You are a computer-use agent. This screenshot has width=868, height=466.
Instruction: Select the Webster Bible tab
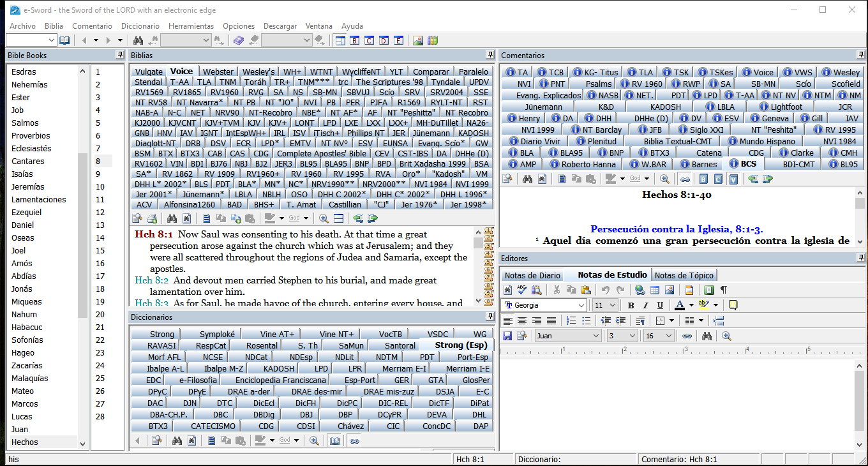point(218,72)
